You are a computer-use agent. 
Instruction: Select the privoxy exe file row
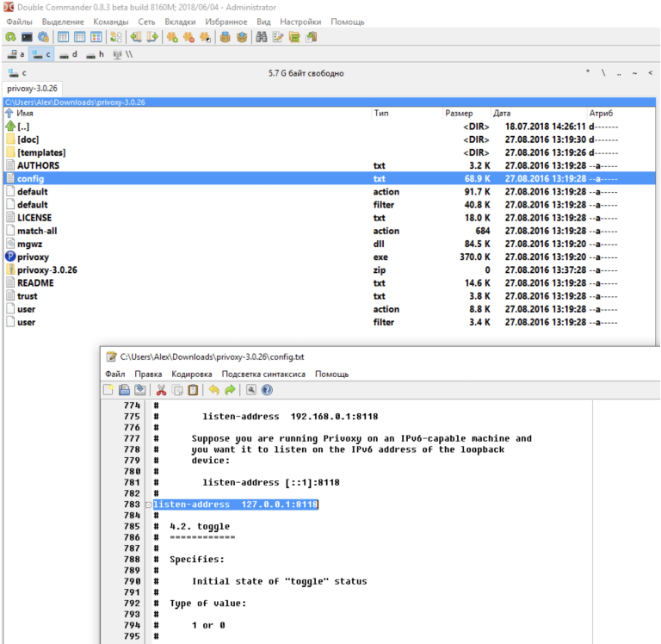[330, 257]
